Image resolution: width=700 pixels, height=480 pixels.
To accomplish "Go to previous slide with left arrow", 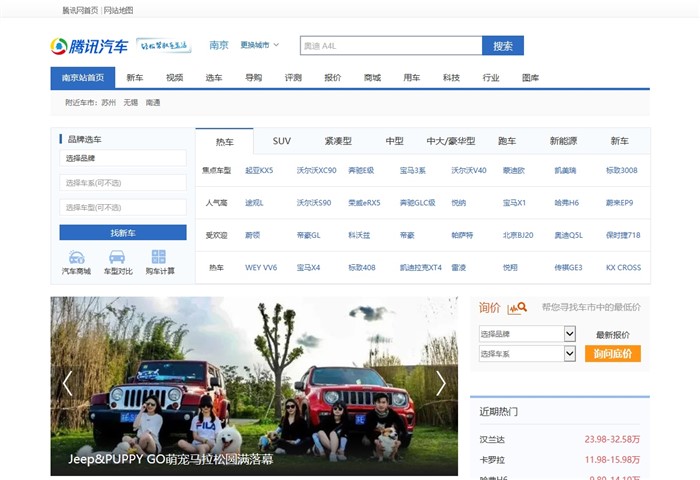I will pyautogui.click(x=67, y=383).
